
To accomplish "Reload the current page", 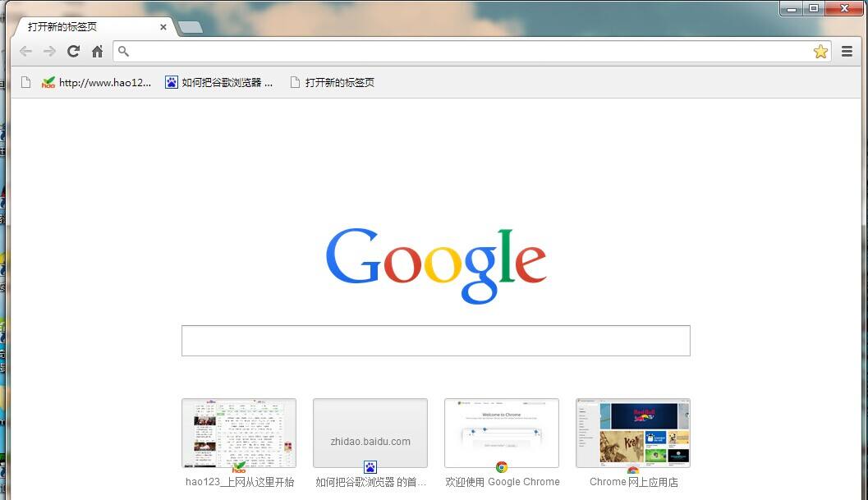I will coord(74,52).
